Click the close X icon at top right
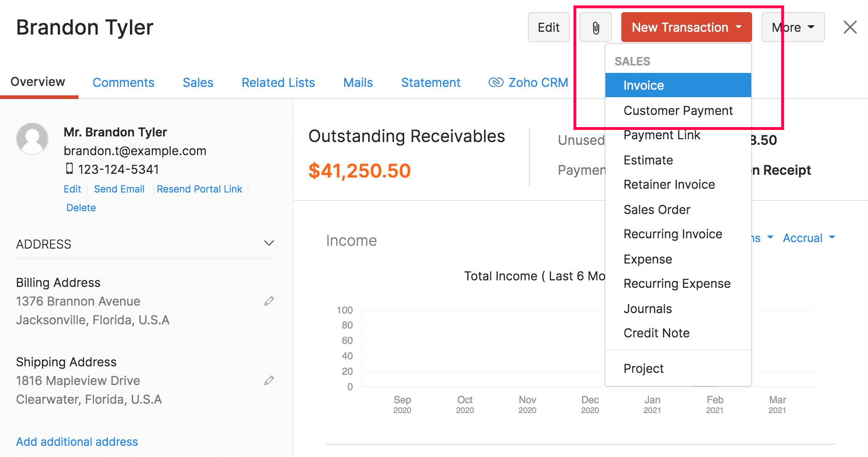Screen dimensions: 868x457 (x=850, y=27)
